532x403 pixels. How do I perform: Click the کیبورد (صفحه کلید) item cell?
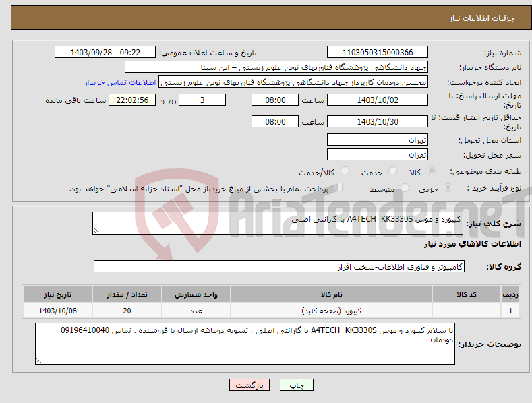pos(331,311)
